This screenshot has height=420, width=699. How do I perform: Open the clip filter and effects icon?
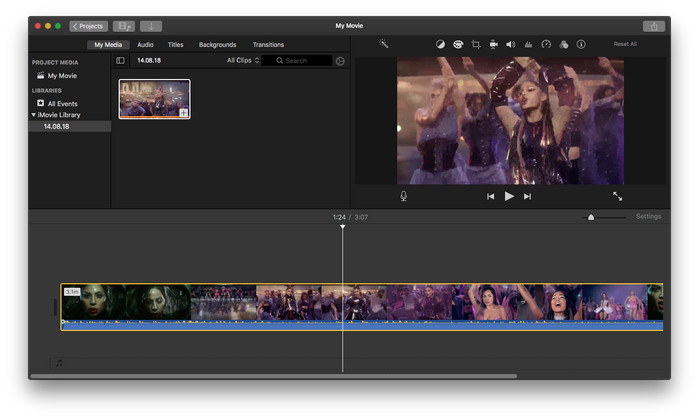(563, 44)
